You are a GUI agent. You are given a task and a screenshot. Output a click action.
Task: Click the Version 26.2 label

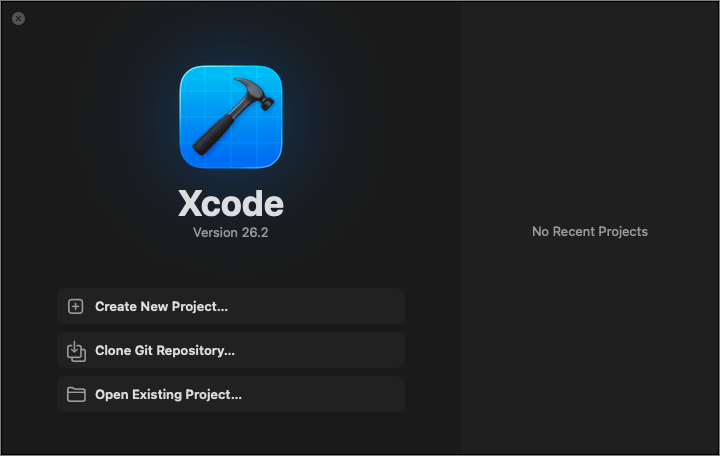click(231, 232)
